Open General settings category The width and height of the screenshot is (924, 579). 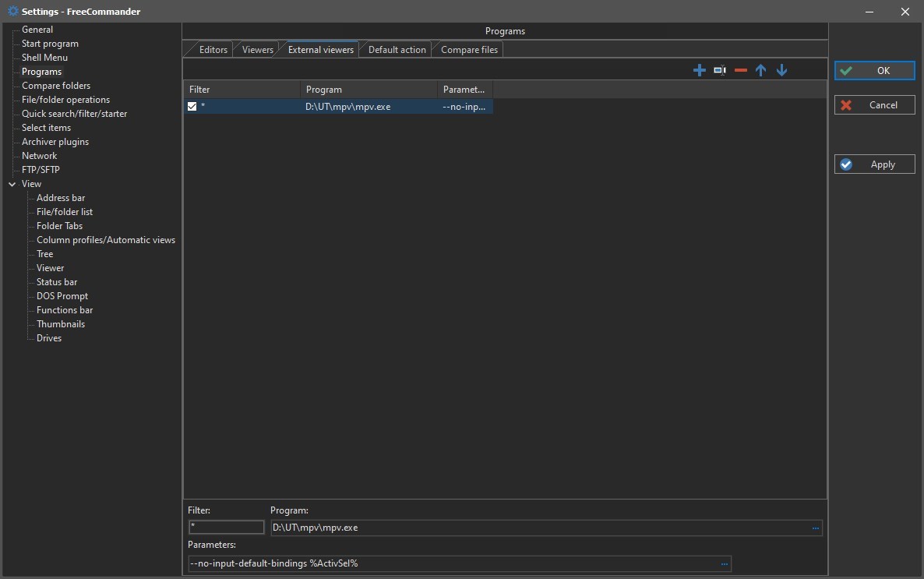[37, 30]
